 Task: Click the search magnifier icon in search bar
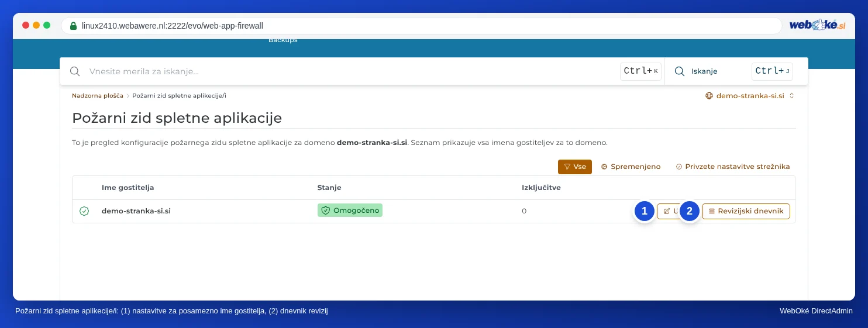pyautogui.click(x=75, y=71)
